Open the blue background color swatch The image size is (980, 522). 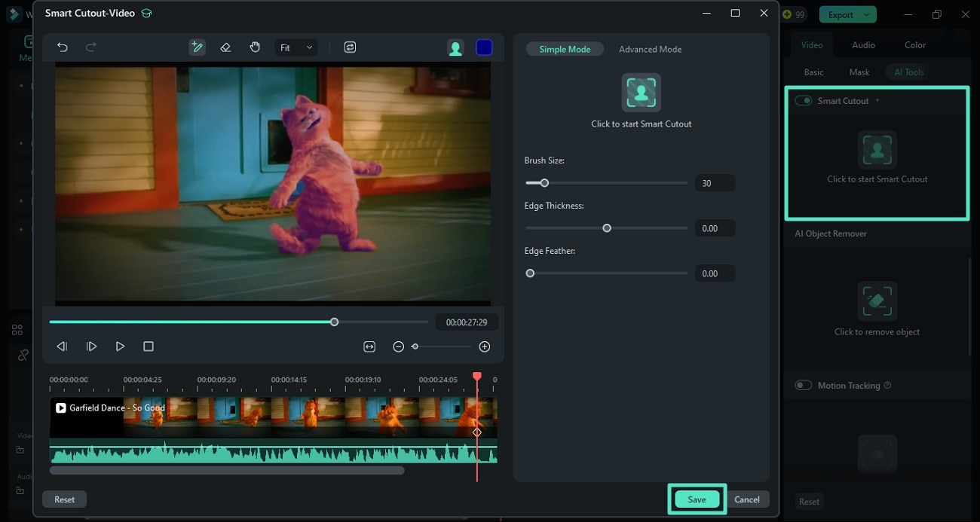click(x=484, y=47)
